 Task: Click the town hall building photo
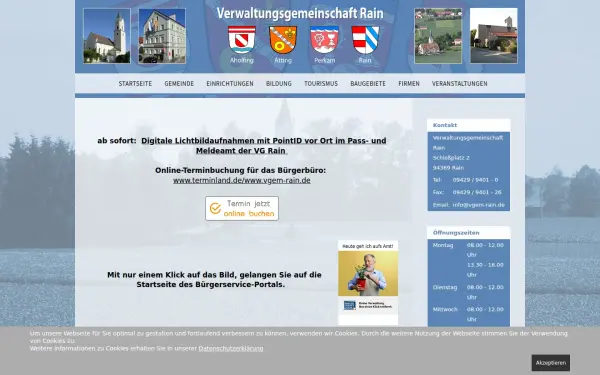[162, 36]
